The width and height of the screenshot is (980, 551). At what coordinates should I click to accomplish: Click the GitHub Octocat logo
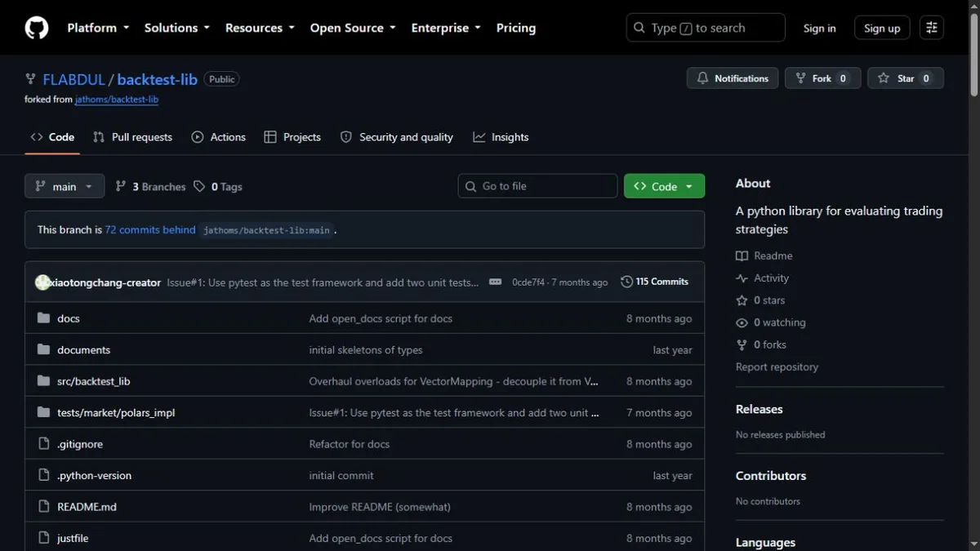(x=37, y=28)
